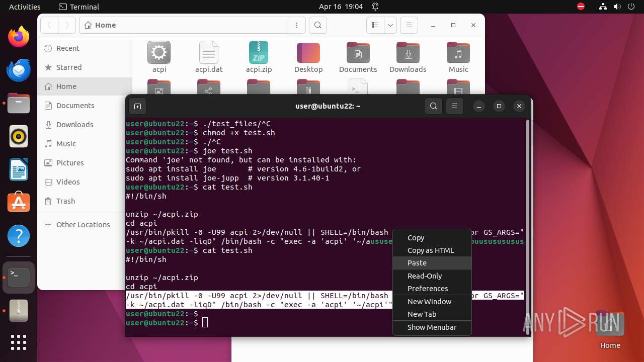644x362 pixels.
Task: Select Terminal icon in dock
Action: (19, 277)
